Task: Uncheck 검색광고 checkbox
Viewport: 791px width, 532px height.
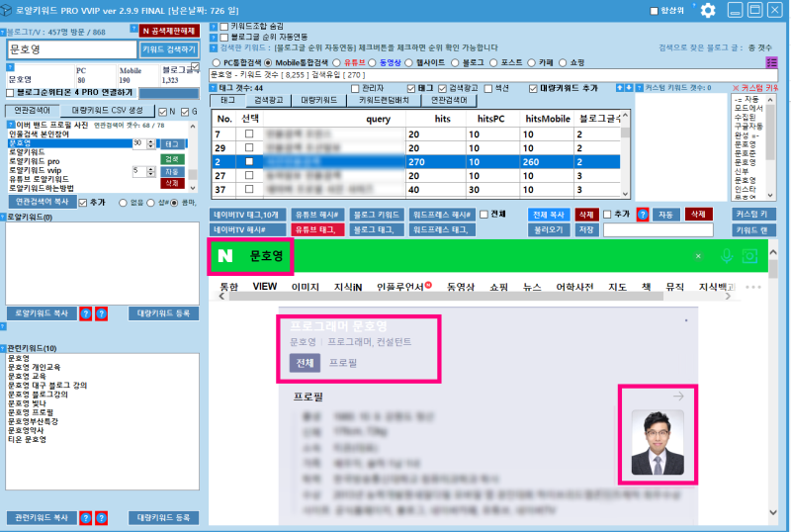Action: coord(442,88)
